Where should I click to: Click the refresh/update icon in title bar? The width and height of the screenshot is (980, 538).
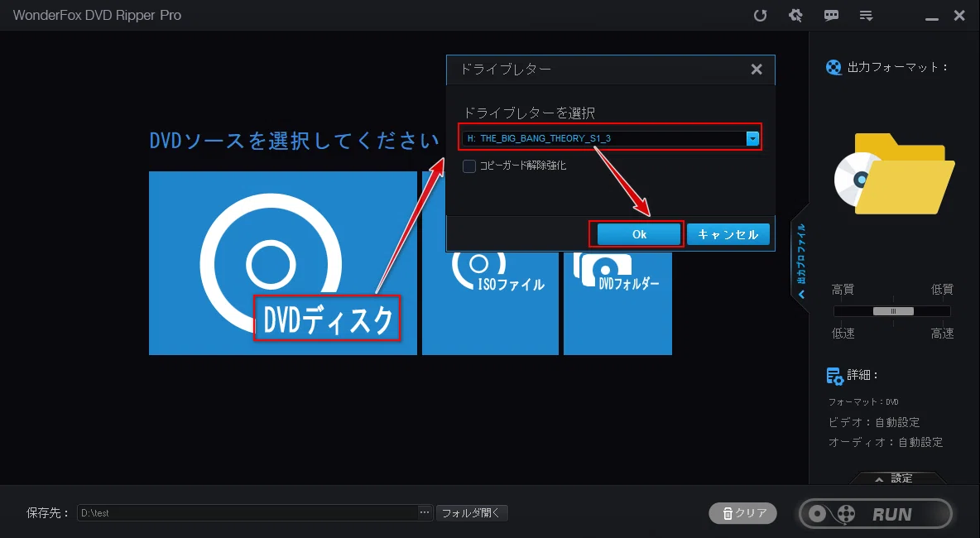(x=760, y=16)
